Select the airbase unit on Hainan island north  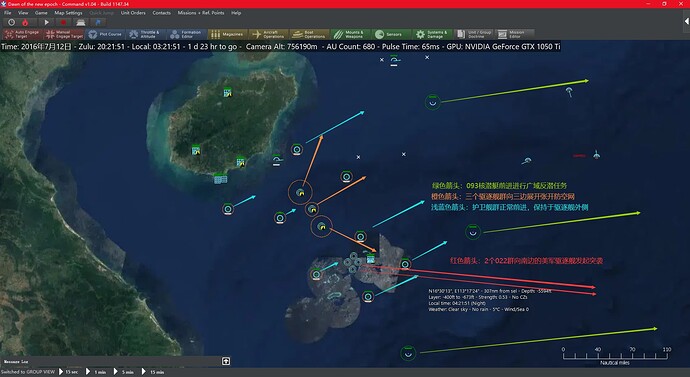228,92
